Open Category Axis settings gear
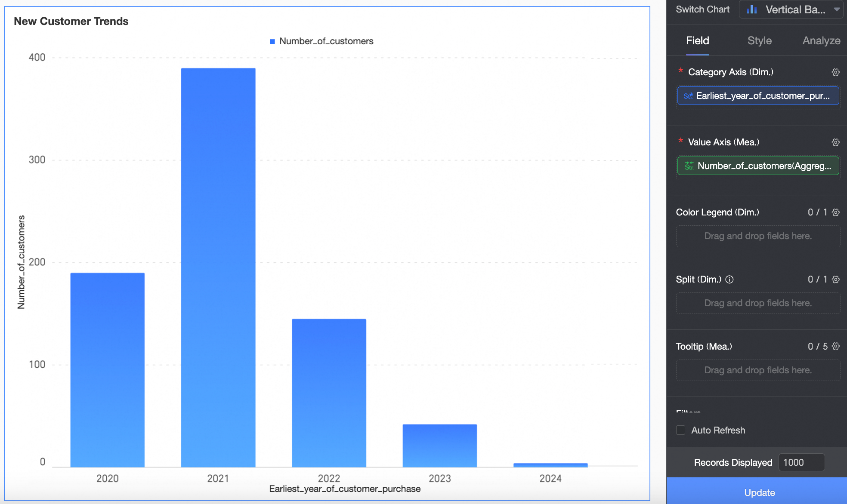This screenshot has width=847, height=504. click(835, 72)
